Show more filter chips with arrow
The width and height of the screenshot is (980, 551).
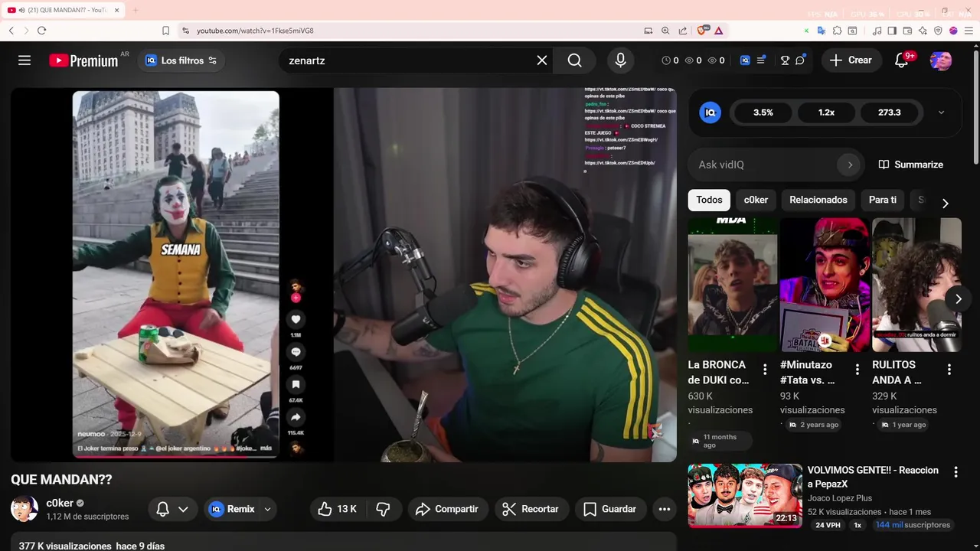[x=945, y=203]
